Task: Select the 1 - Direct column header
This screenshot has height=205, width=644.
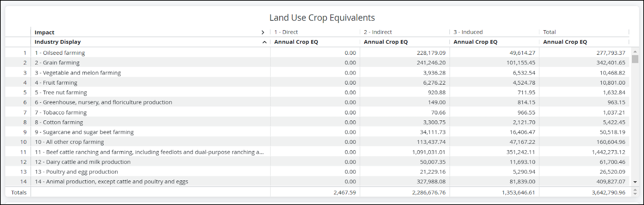Action: [286, 32]
